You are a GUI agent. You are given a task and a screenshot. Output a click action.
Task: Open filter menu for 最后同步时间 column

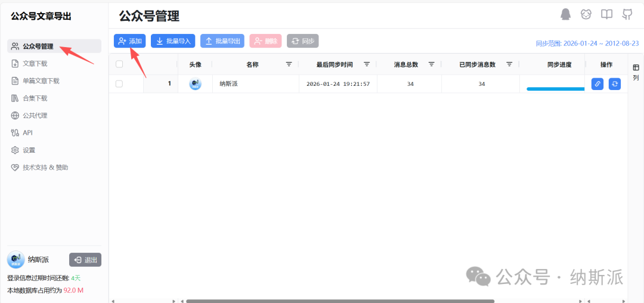[x=367, y=64]
